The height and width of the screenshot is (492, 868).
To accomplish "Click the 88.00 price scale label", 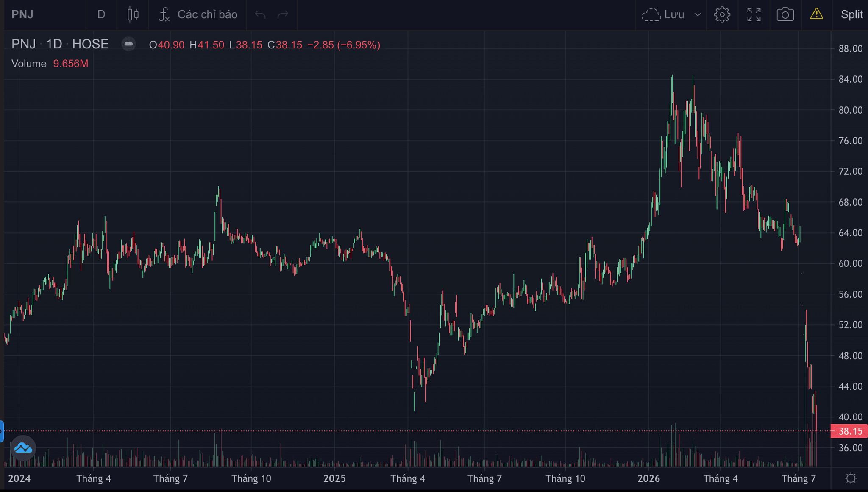I will [851, 49].
